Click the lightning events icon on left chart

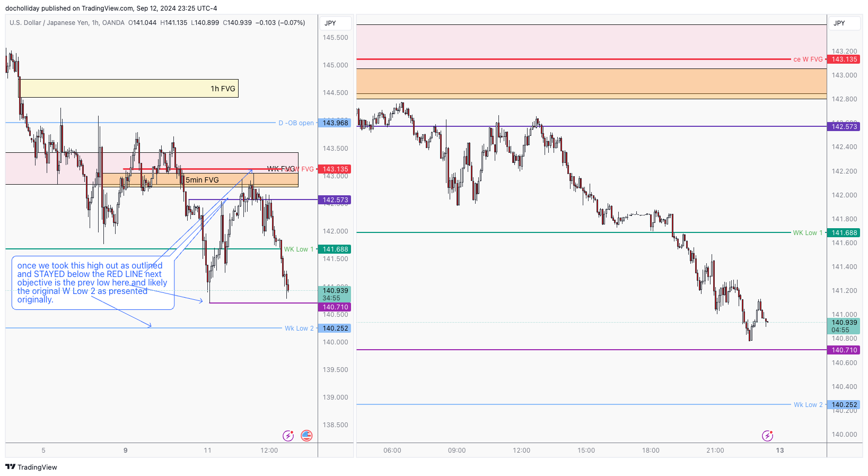pos(288,436)
